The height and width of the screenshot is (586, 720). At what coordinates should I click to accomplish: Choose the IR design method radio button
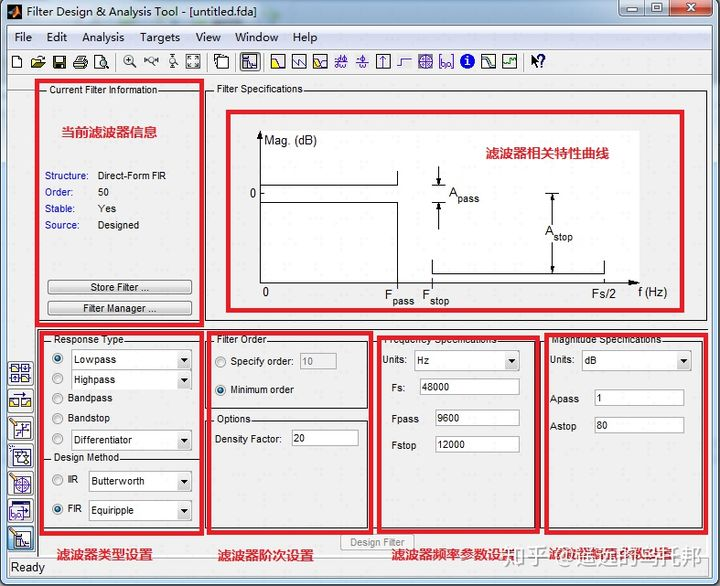click(58, 480)
